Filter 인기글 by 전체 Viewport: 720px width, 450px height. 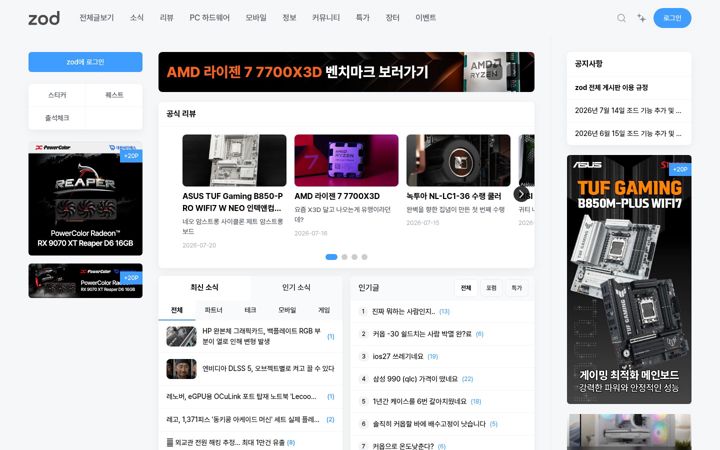coord(466,288)
